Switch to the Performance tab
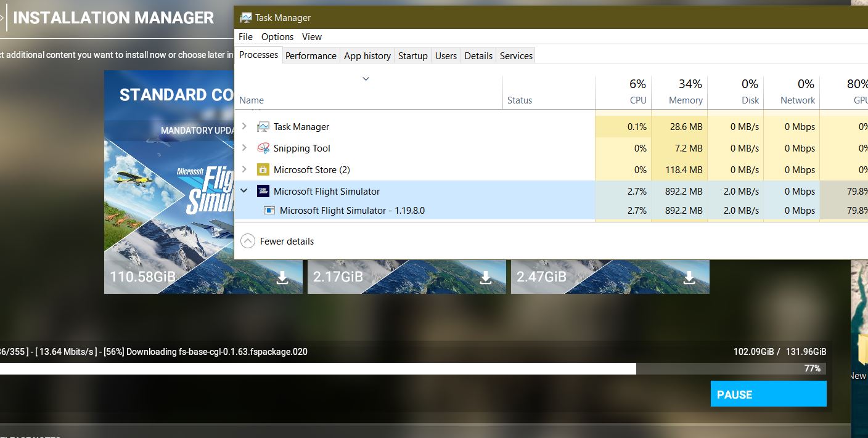The width and height of the screenshot is (868, 438). coord(311,55)
